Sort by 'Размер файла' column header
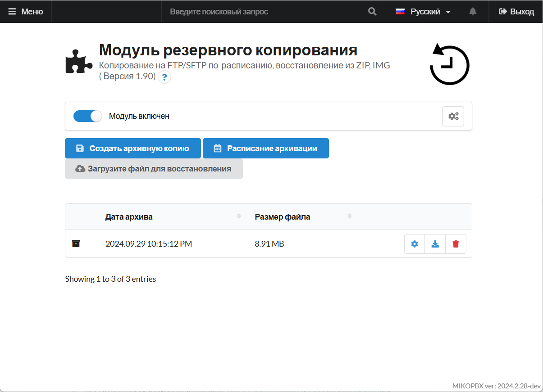The height and width of the screenshot is (392, 543). tap(283, 217)
